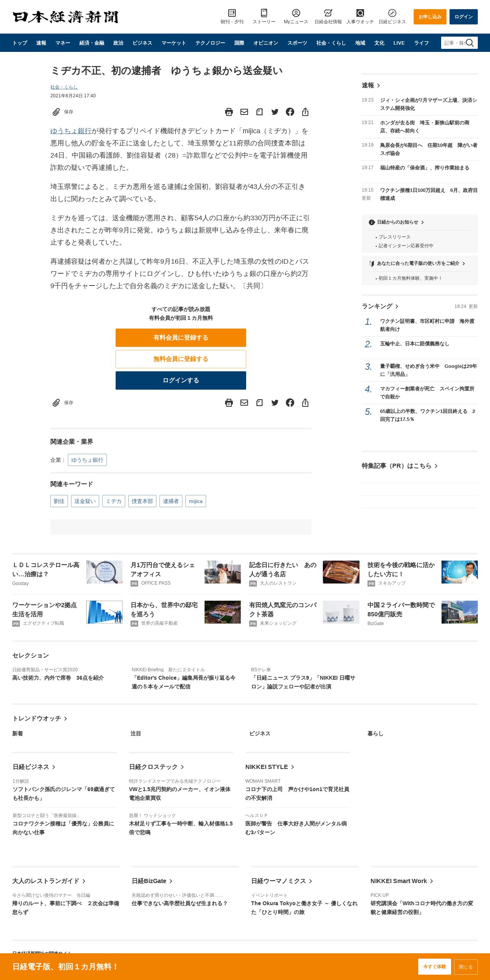Open the eel restaurant thumbnail
The height and width of the screenshot is (980, 490).
pos(341,572)
